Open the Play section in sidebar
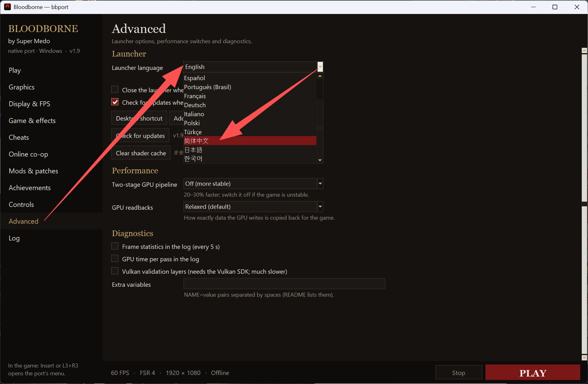588x384 pixels. pos(51,70)
